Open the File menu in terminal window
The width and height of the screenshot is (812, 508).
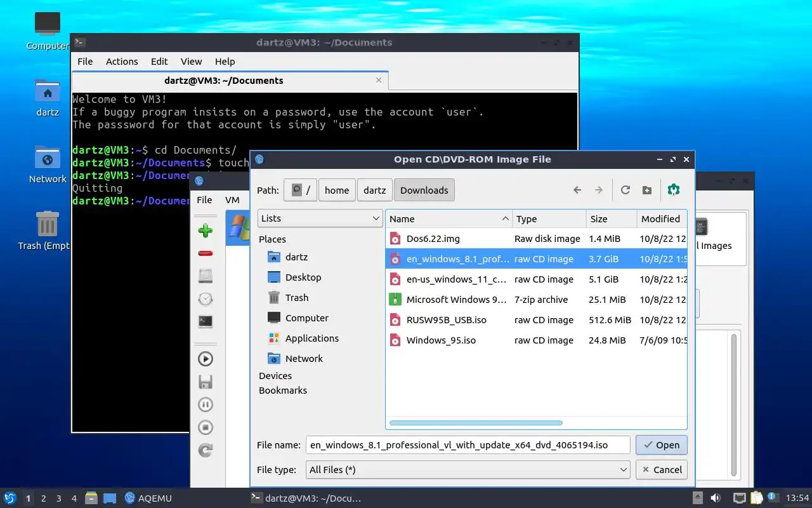point(85,62)
